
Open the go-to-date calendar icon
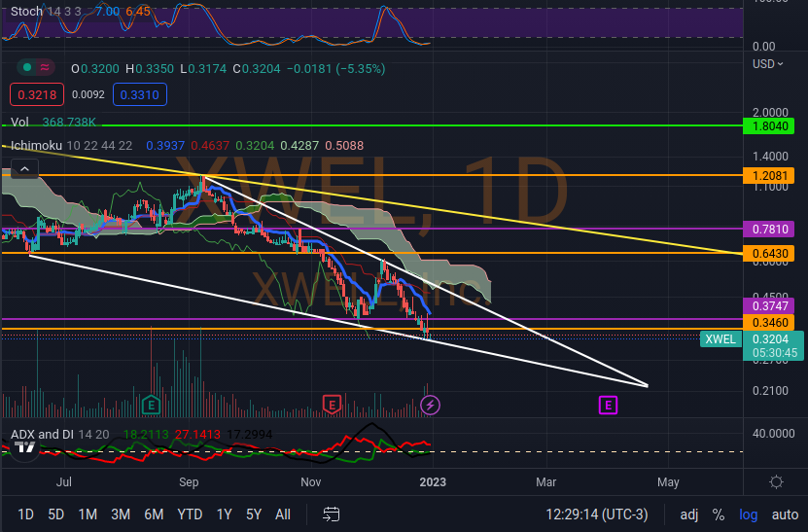(x=331, y=514)
